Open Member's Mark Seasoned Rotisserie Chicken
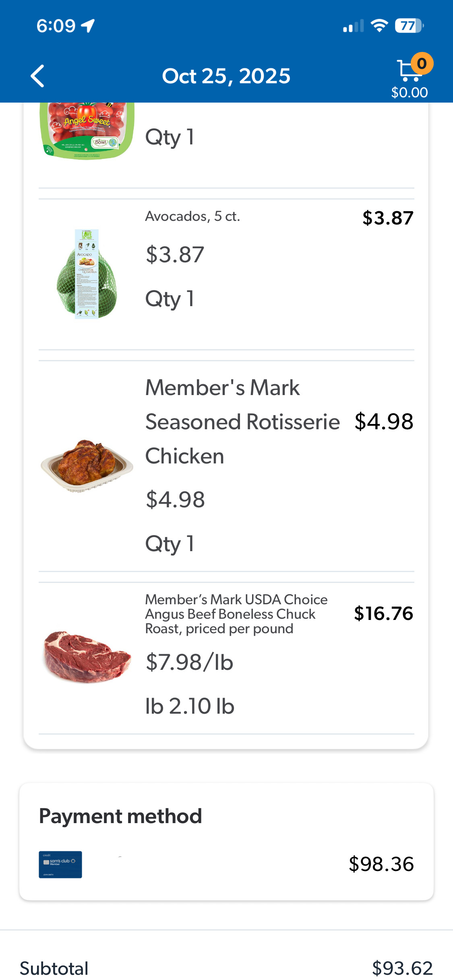 (x=242, y=422)
